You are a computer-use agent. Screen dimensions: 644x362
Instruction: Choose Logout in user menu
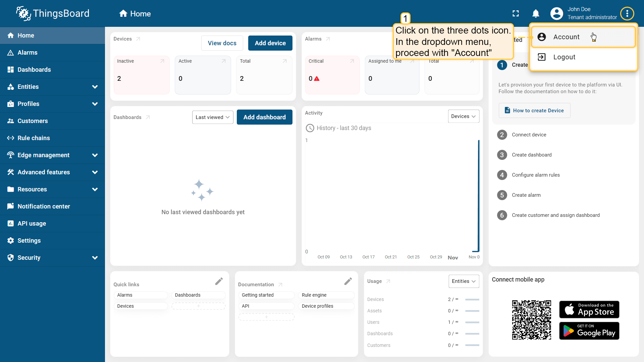pyautogui.click(x=564, y=57)
